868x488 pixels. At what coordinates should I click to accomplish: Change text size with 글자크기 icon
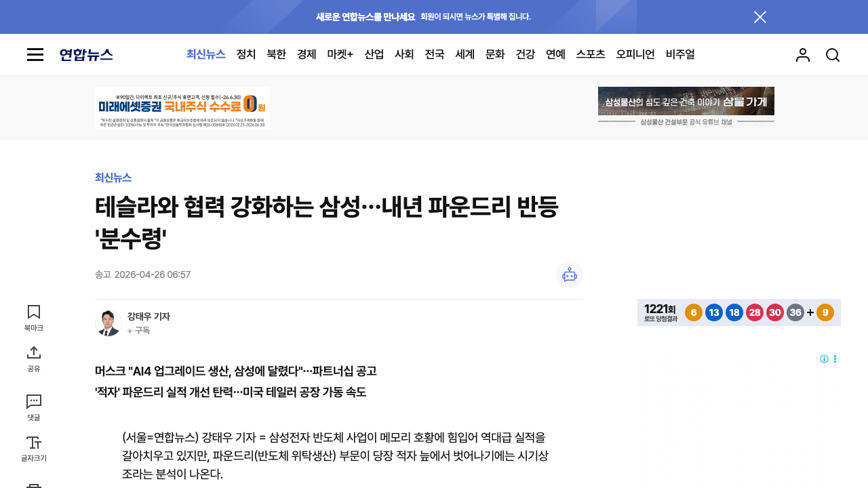click(34, 449)
